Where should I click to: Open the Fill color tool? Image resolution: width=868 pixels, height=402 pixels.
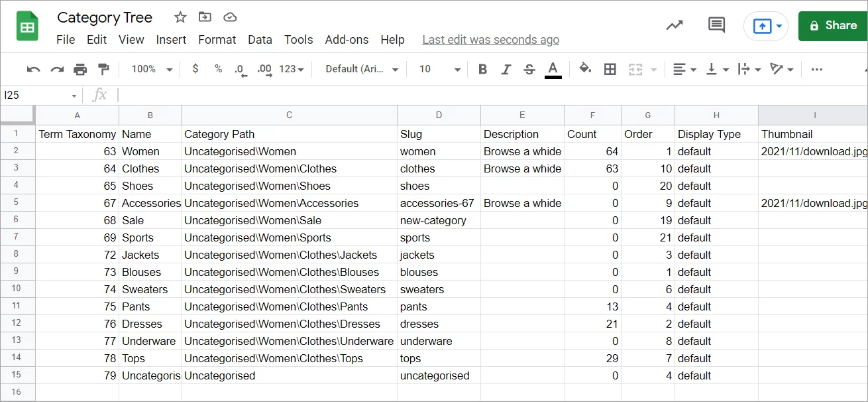click(584, 69)
